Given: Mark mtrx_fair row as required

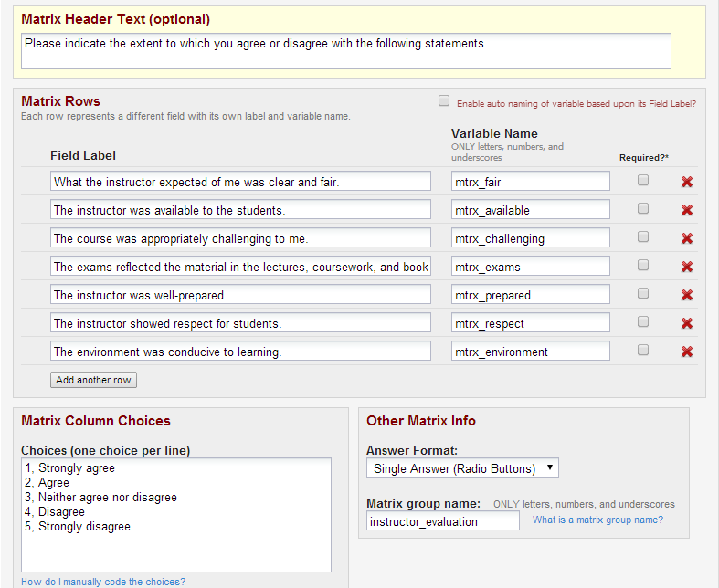Looking at the screenshot, I should click(x=643, y=181).
